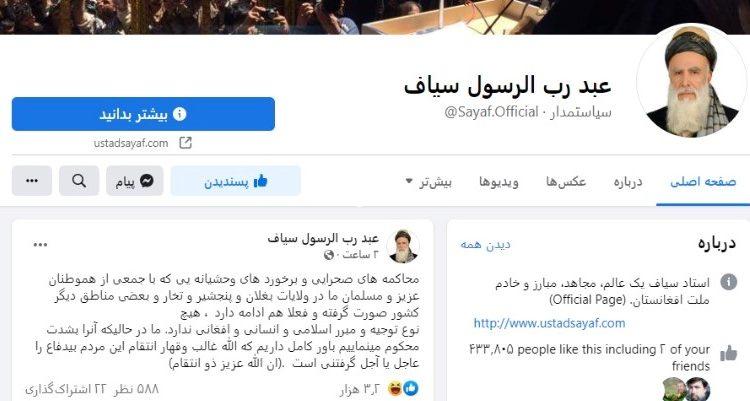This screenshot has width=750, height=401.
Task: Open the page three-dots options button
Action: pyautogui.click(x=32, y=181)
